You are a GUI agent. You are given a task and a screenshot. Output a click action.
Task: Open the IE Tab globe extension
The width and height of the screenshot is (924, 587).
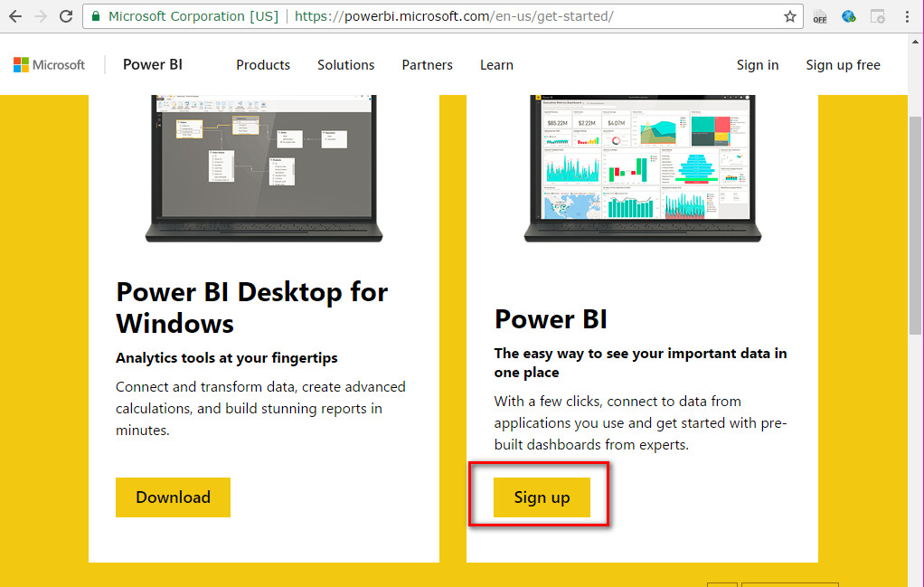pyautogui.click(x=848, y=15)
